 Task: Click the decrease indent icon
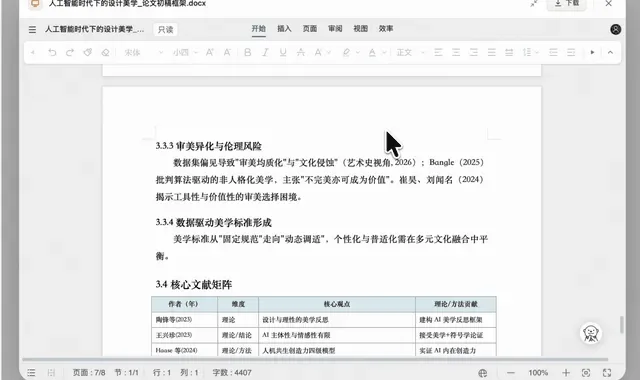553,52
